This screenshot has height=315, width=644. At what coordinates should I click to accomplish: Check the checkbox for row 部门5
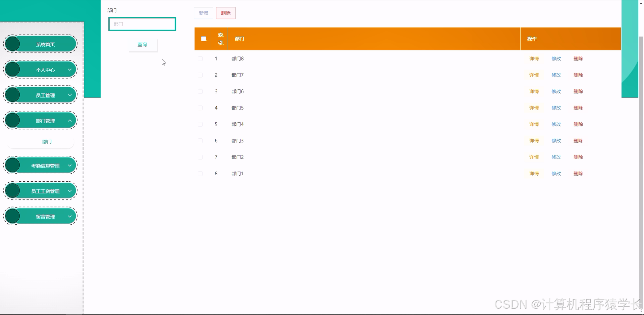(x=200, y=108)
